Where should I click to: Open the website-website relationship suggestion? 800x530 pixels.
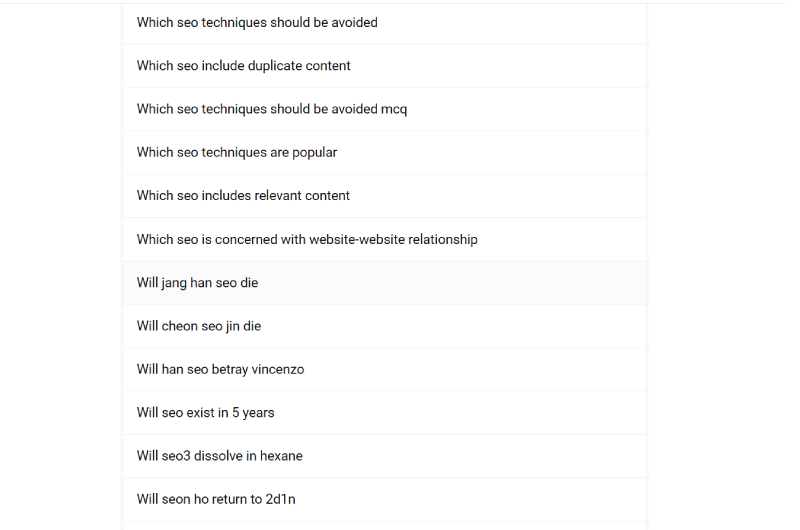(x=385, y=239)
